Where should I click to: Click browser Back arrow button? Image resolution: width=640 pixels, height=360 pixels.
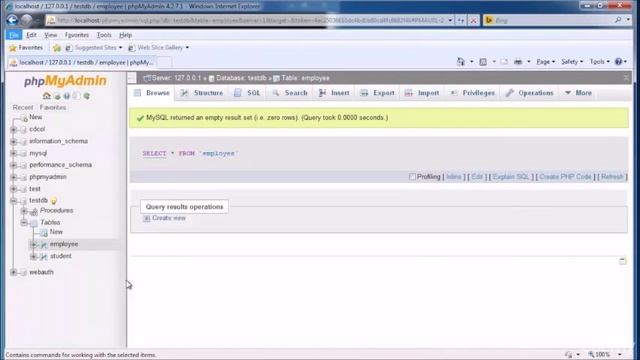coord(12,20)
